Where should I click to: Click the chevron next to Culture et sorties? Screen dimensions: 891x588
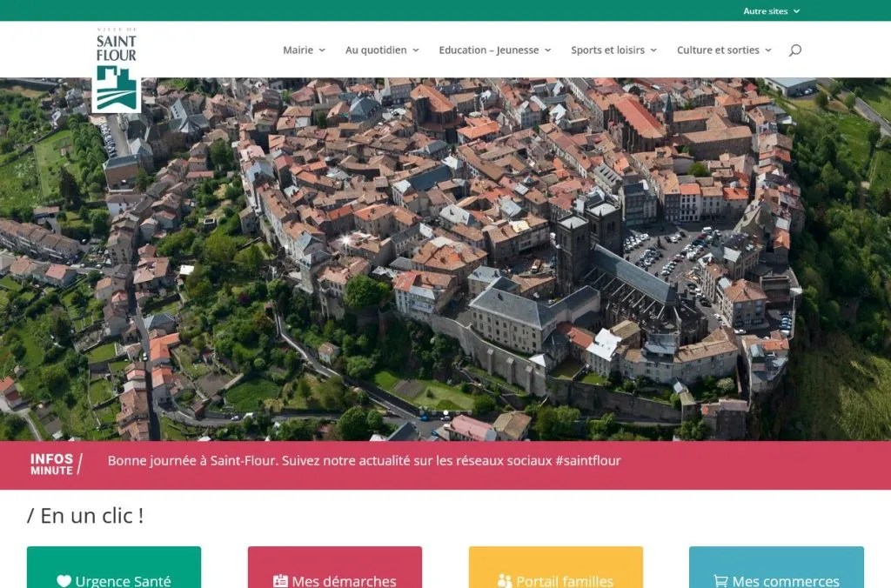click(x=768, y=50)
